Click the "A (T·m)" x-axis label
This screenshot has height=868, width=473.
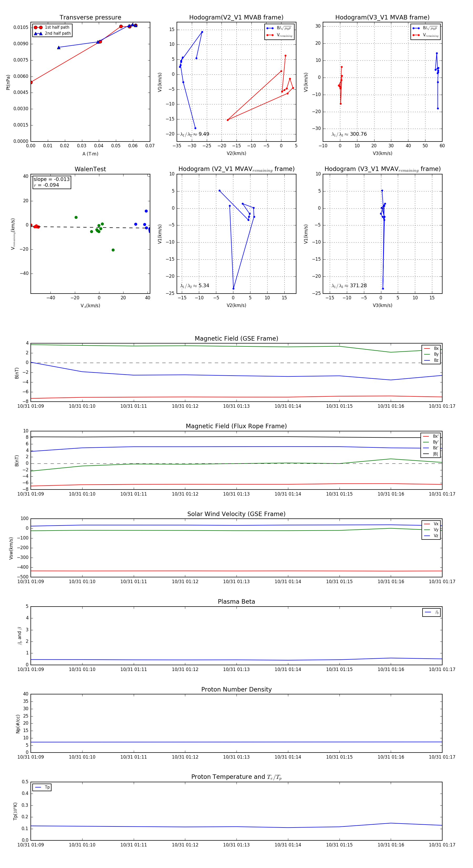(x=90, y=154)
